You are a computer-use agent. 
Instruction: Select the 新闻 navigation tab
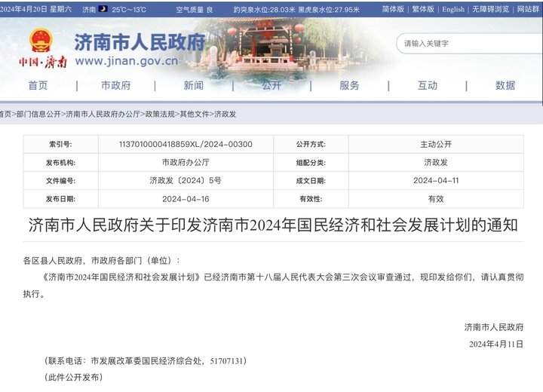(193, 85)
